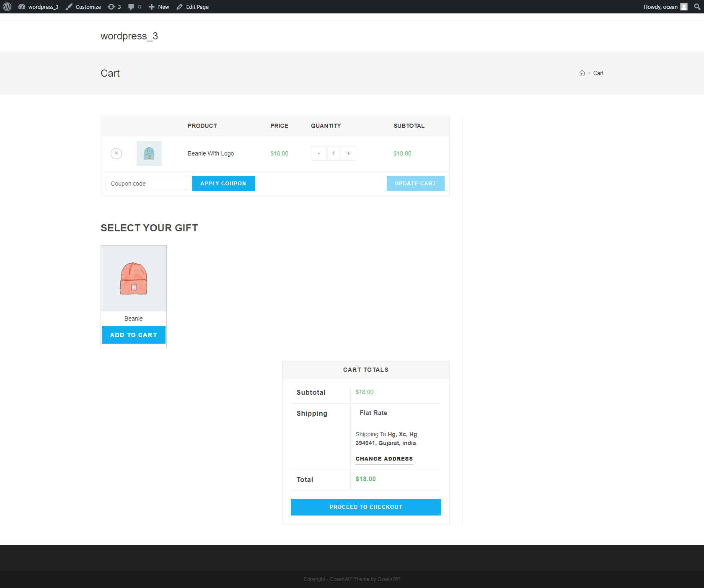Click the Beanie With Logo thumbnail

pos(149,153)
